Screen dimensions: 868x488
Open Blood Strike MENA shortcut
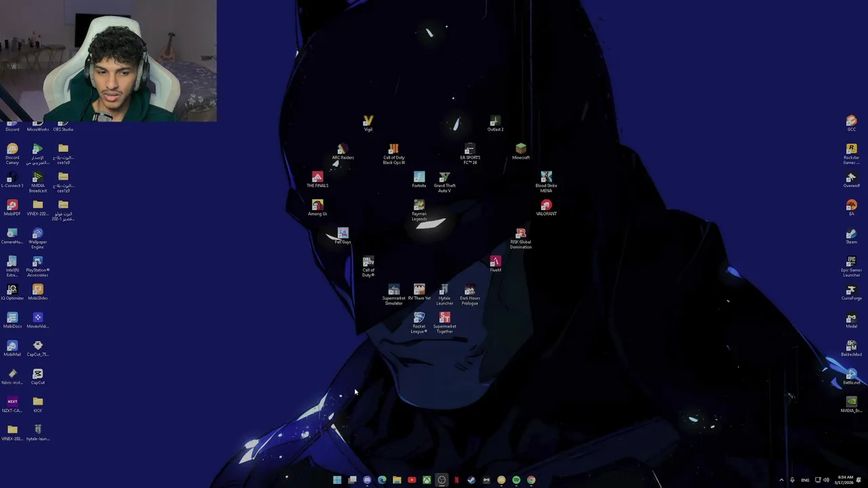point(546,182)
